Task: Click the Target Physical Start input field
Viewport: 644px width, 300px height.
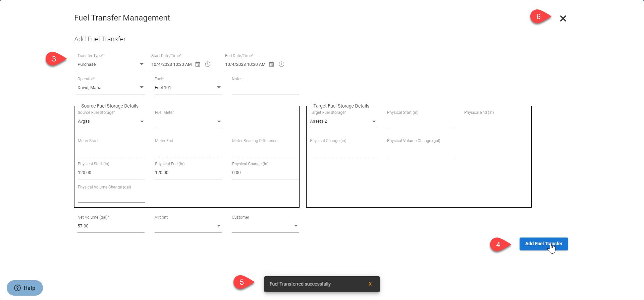Action: click(x=420, y=122)
